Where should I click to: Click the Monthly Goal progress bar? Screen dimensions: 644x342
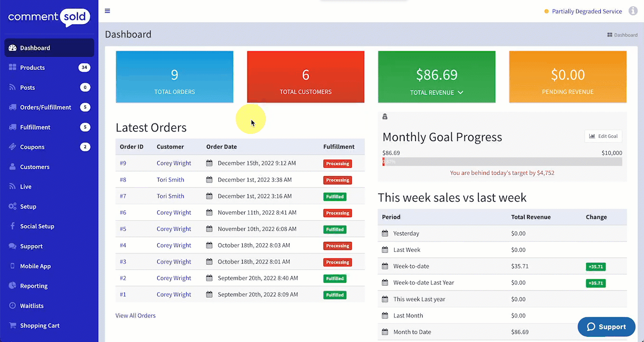point(502,161)
